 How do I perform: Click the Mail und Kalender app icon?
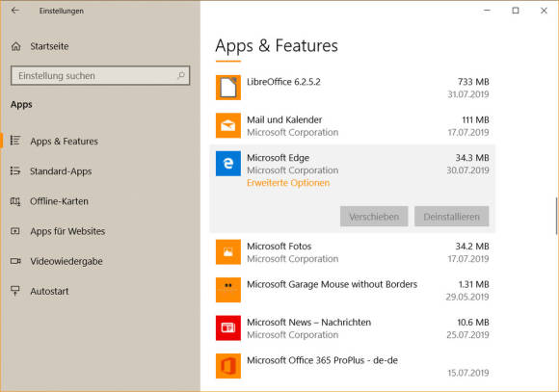(228, 125)
